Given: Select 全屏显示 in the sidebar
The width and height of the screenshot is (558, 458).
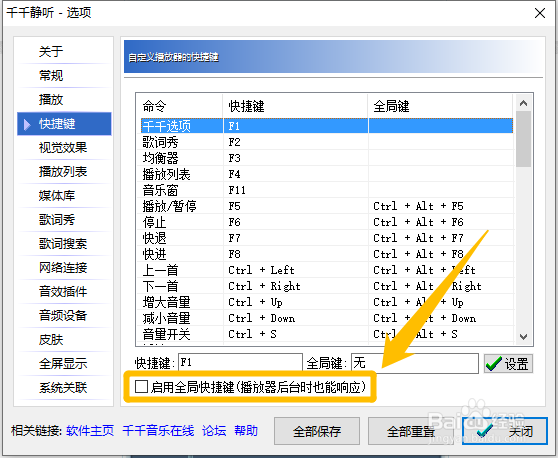Looking at the screenshot, I should (x=64, y=363).
